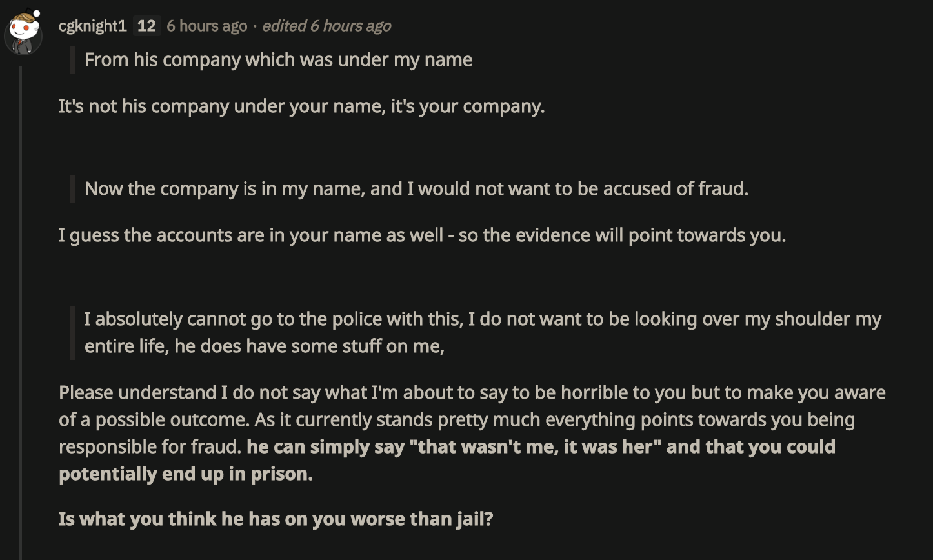This screenshot has width=933, height=560.
Task: Open cgknight1's user profile link
Action: (x=92, y=26)
